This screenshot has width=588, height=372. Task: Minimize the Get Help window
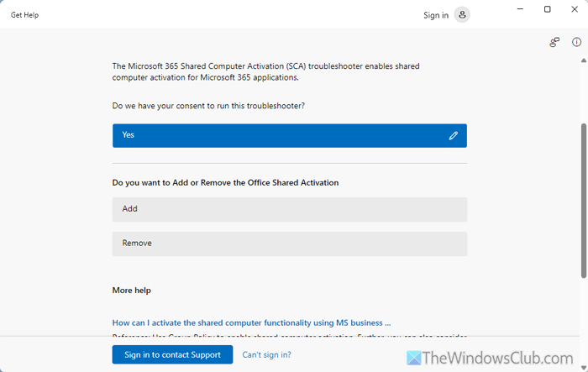tap(518, 9)
